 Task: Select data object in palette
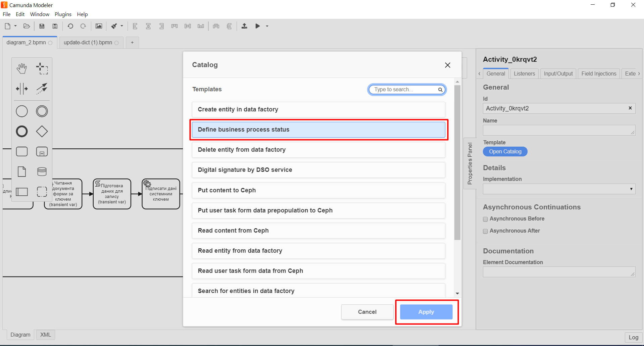coord(22,171)
